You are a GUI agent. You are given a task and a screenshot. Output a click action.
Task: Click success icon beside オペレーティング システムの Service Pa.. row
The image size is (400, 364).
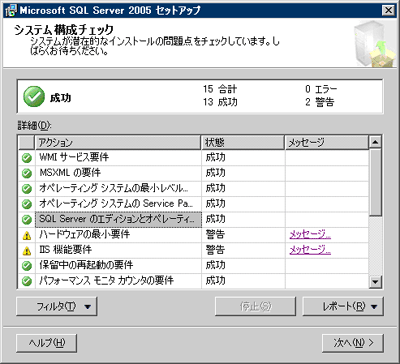click(x=27, y=204)
